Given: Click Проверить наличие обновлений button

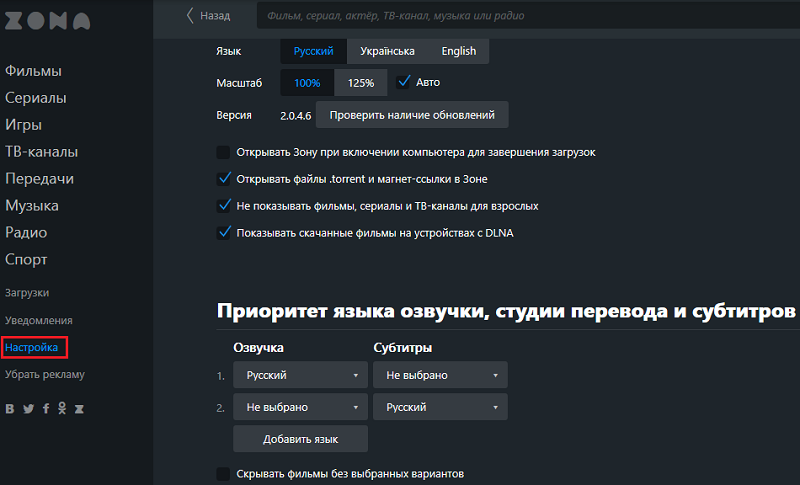Looking at the screenshot, I should pyautogui.click(x=412, y=115).
